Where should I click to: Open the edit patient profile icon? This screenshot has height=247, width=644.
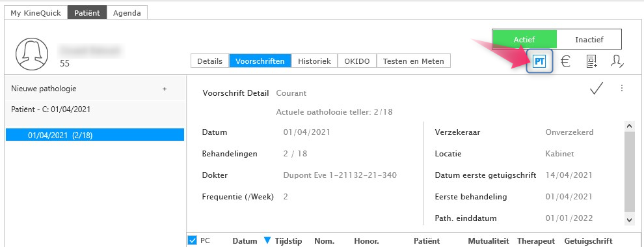click(617, 62)
